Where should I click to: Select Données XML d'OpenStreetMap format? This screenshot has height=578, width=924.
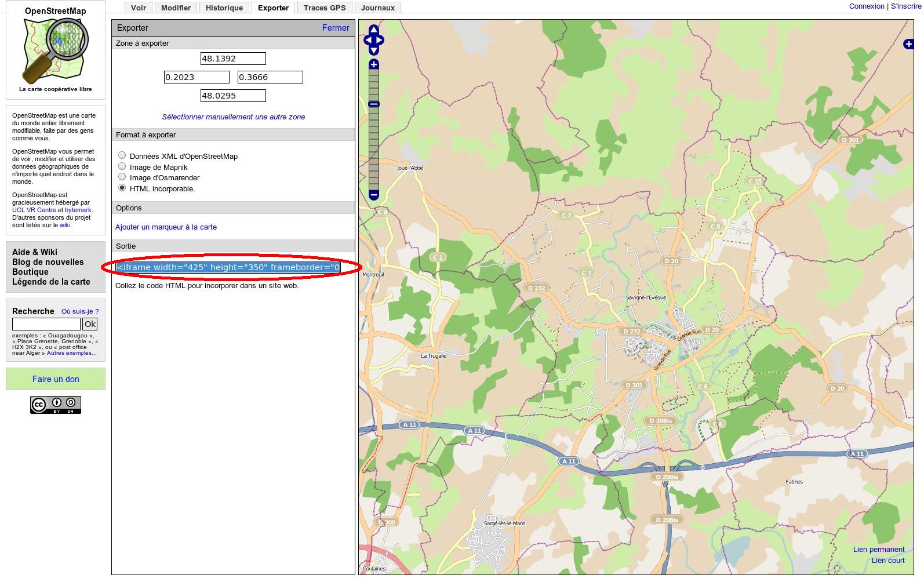click(x=122, y=155)
